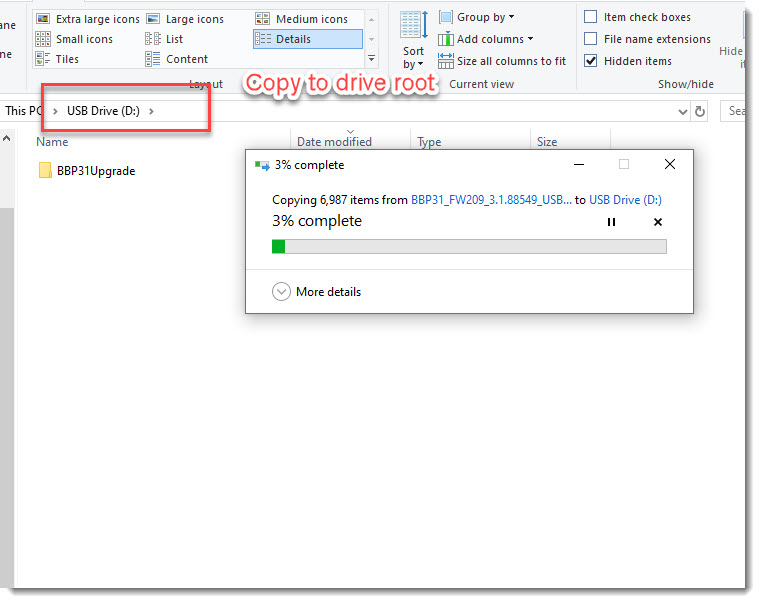This screenshot has width=760, height=603.
Task: Uncheck Hidden items checkbox
Action: click(x=591, y=61)
